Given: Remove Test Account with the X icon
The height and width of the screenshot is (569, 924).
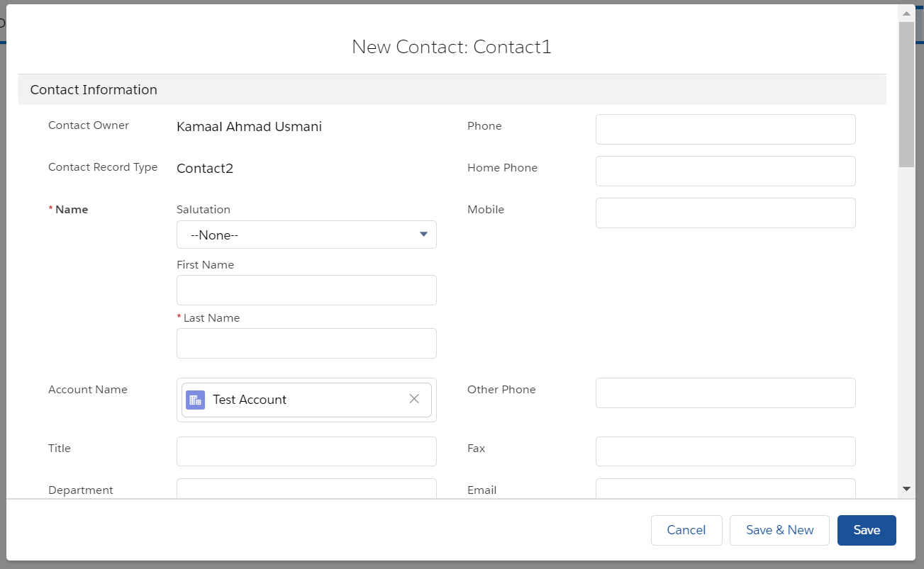Looking at the screenshot, I should [x=414, y=399].
